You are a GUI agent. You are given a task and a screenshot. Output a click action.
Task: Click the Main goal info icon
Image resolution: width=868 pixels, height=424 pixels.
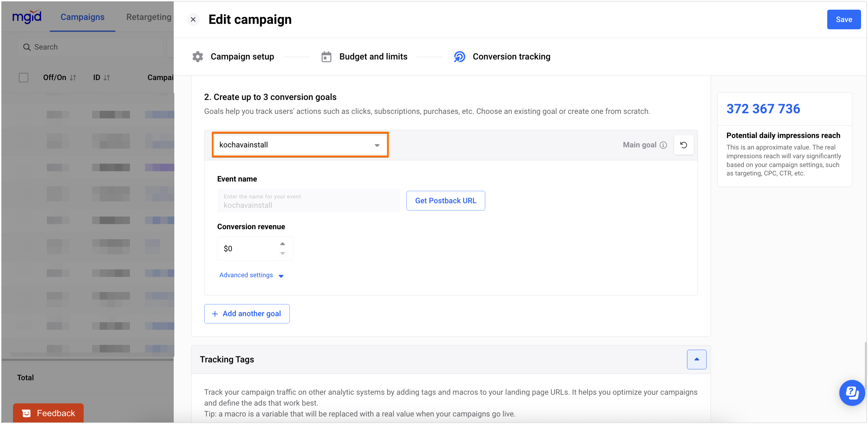click(663, 145)
